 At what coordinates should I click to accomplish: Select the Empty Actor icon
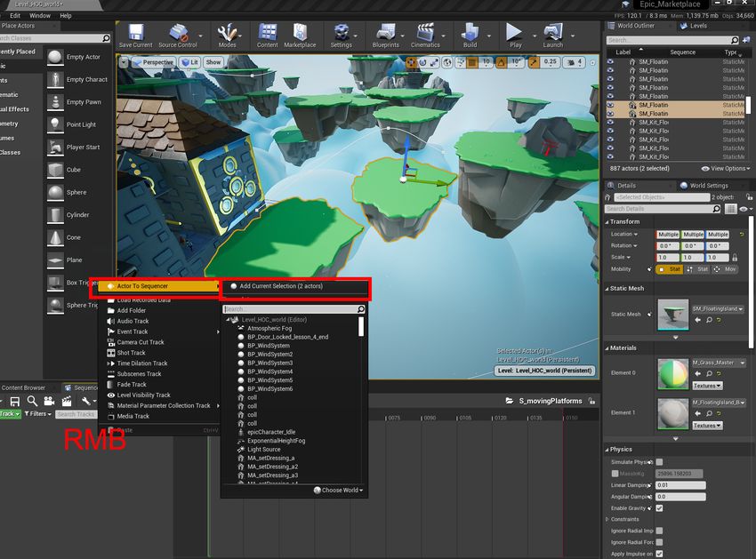point(55,57)
